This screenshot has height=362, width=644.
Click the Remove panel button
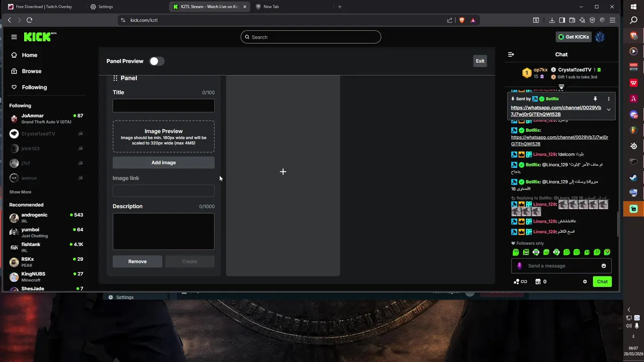(x=137, y=261)
